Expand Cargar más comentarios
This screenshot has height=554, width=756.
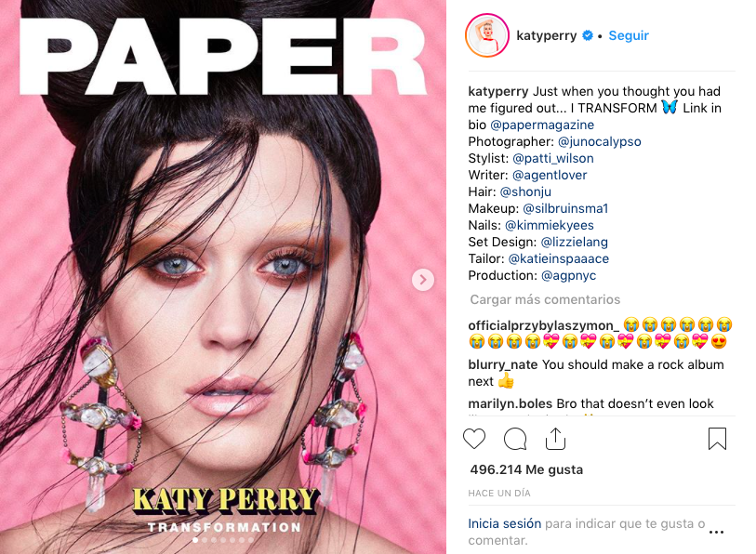(x=545, y=299)
